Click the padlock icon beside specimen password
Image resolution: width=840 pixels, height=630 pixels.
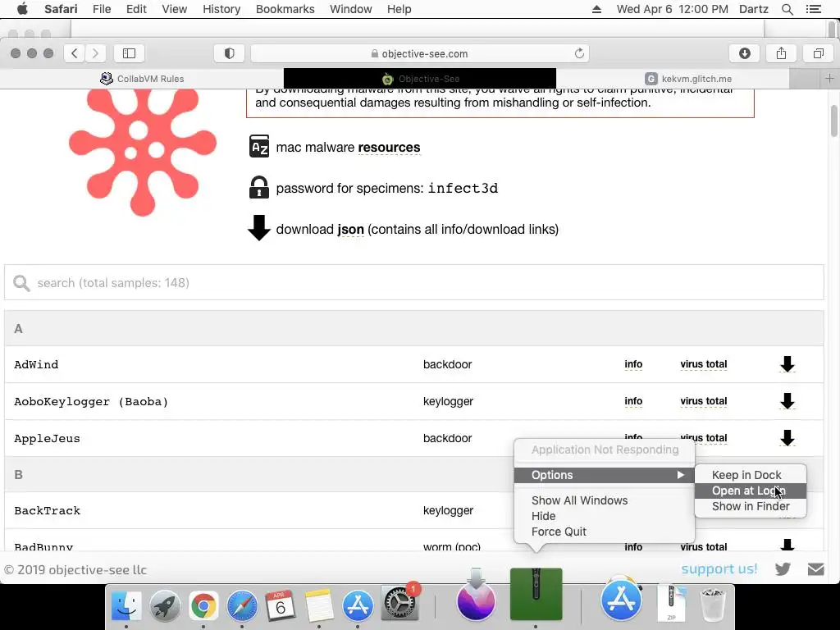(258, 188)
